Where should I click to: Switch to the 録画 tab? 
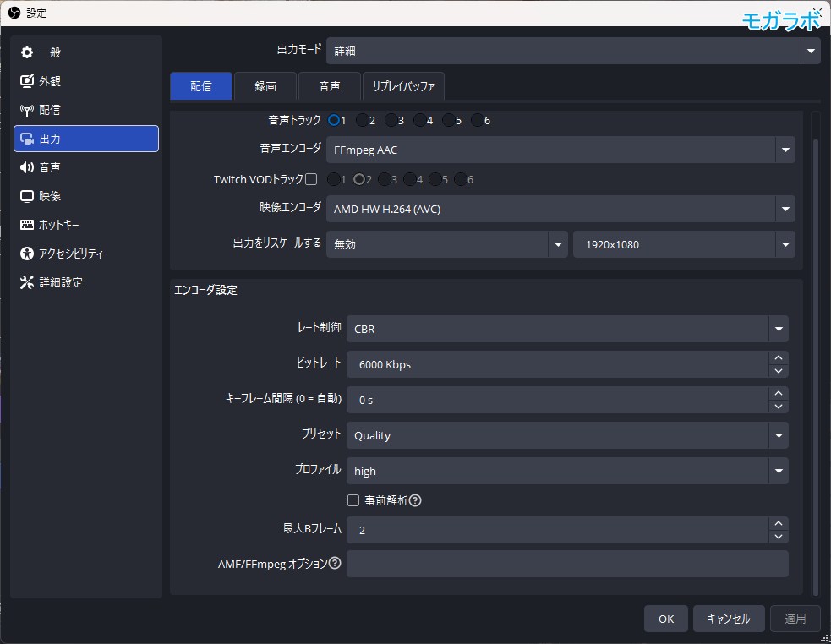tap(265, 86)
